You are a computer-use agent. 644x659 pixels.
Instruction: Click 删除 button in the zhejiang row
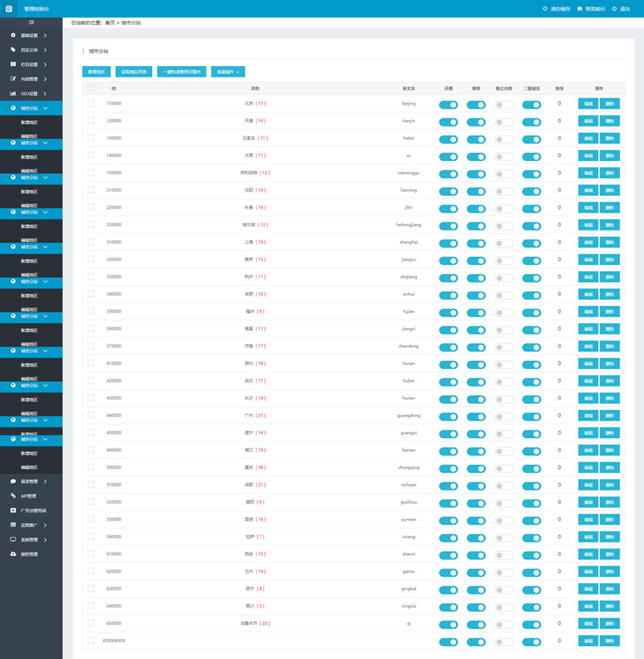tap(609, 277)
